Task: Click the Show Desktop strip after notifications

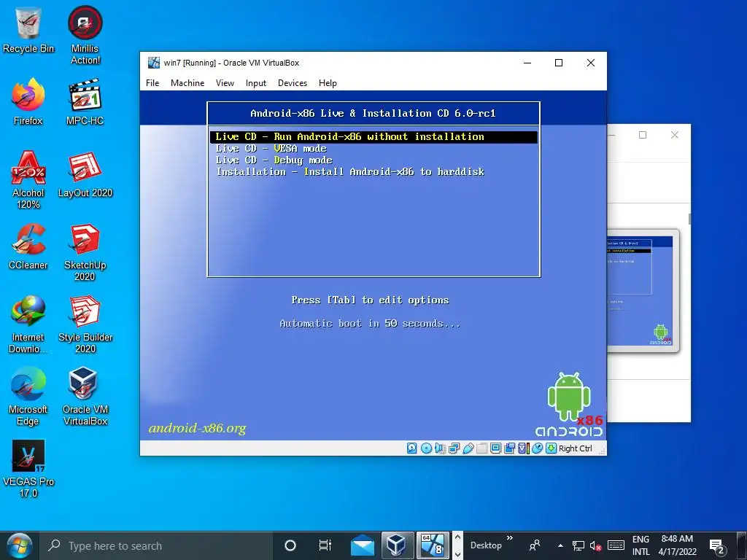Action: pyautogui.click(x=743, y=545)
